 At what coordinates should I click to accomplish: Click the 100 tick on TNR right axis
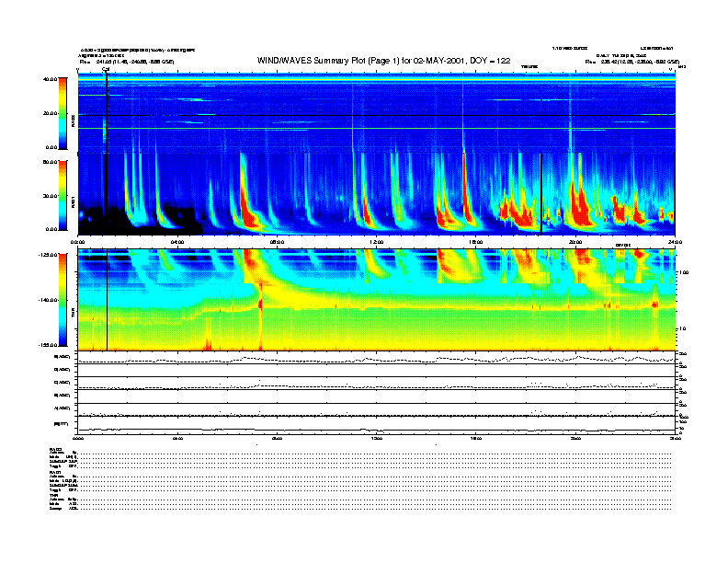685,272
